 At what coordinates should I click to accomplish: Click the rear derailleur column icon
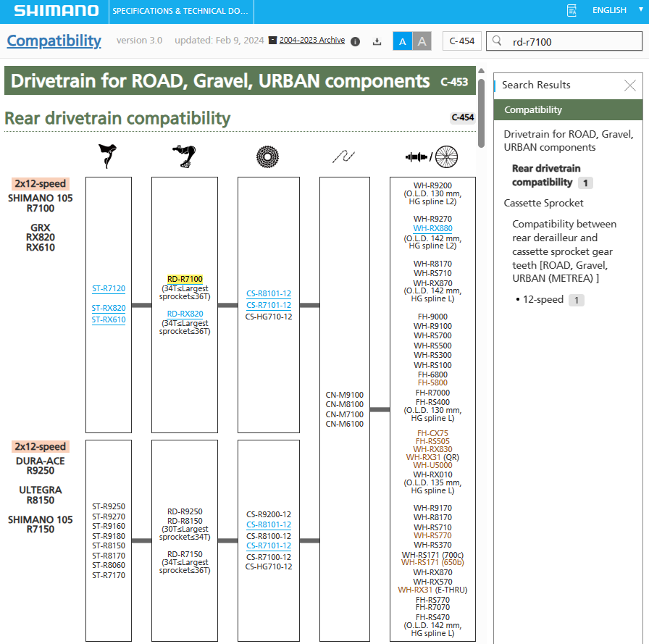coord(184,156)
